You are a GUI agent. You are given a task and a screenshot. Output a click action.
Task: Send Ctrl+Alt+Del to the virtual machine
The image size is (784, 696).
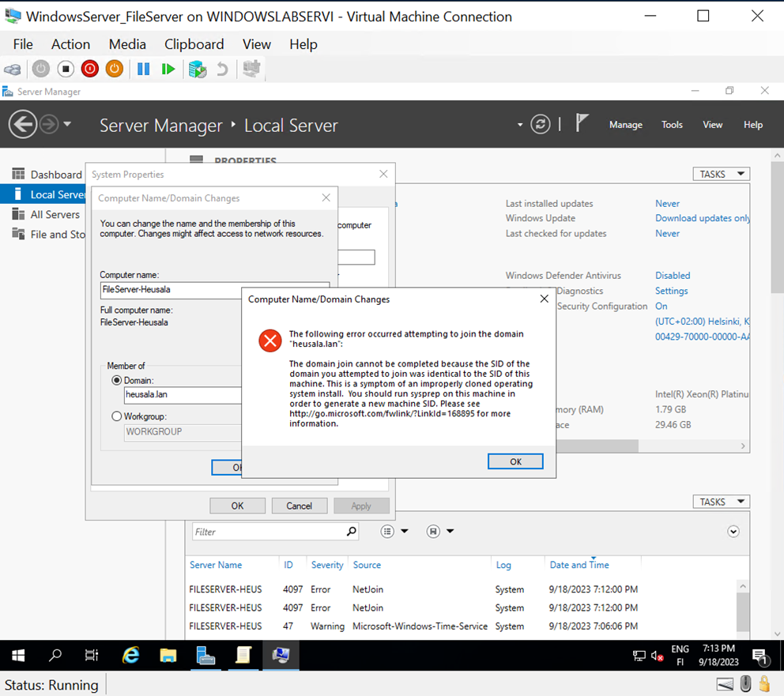(13, 69)
